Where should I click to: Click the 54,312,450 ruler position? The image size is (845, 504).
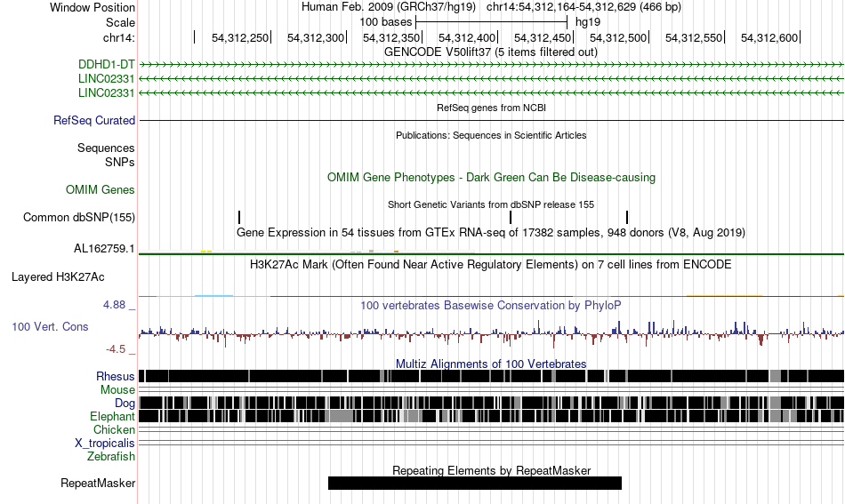point(543,37)
